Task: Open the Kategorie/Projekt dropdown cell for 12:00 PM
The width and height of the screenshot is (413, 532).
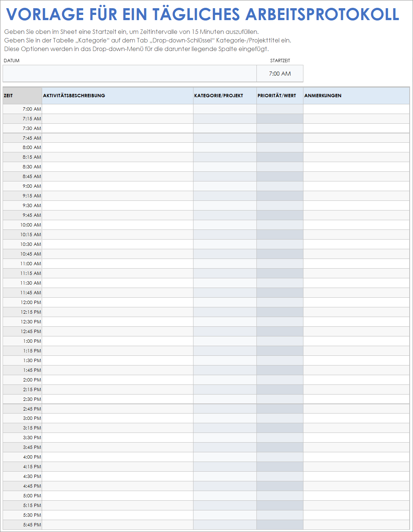Action: 225,303
